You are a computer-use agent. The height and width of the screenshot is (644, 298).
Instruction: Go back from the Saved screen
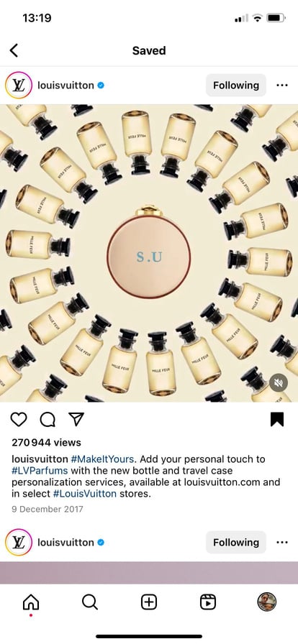(x=14, y=50)
